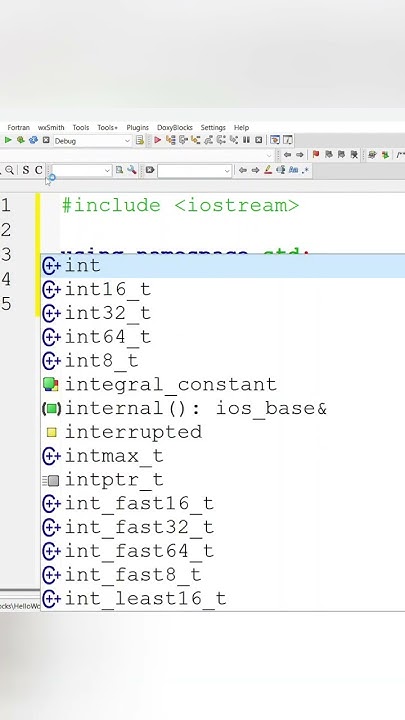Select int_fast16_t in the autocomplete list
This screenshot has height=720, width=405.
point(223,504)
